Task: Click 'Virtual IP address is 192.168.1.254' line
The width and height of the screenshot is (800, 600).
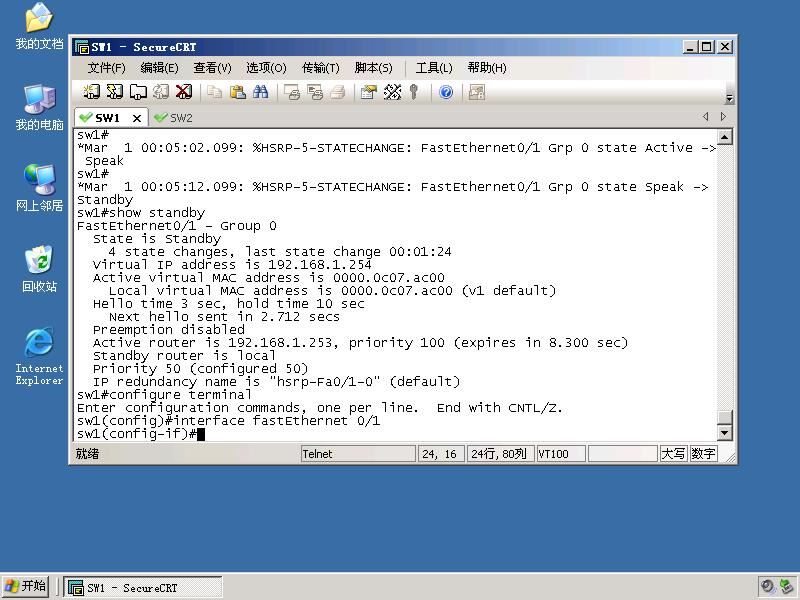Action: click(232, 265)
